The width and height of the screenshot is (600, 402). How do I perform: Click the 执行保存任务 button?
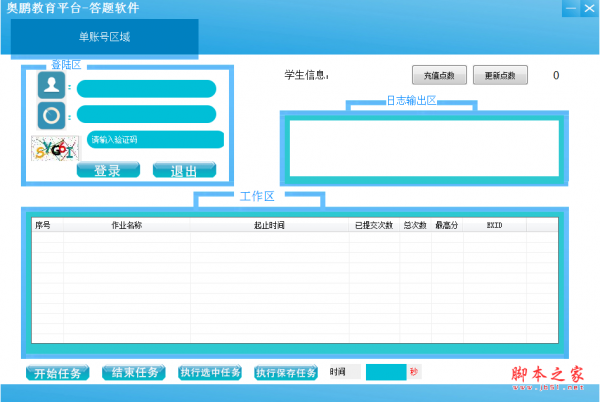tap(286, 373)
